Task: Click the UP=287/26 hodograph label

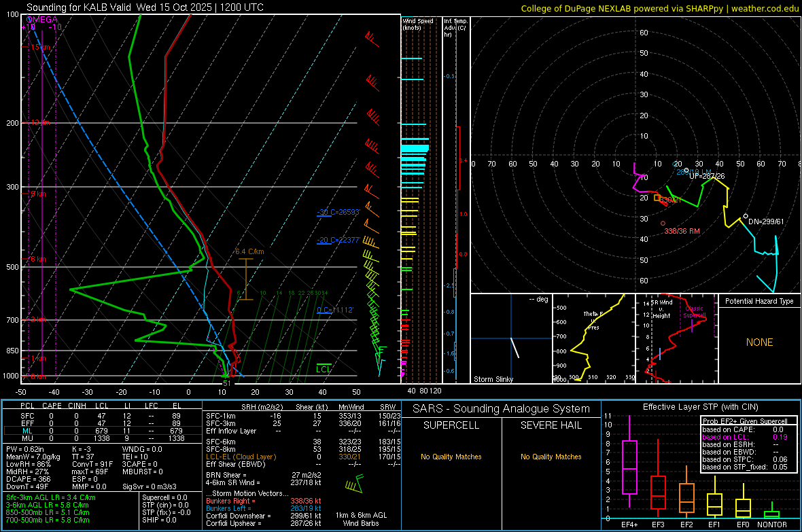Action: (707, 176)
